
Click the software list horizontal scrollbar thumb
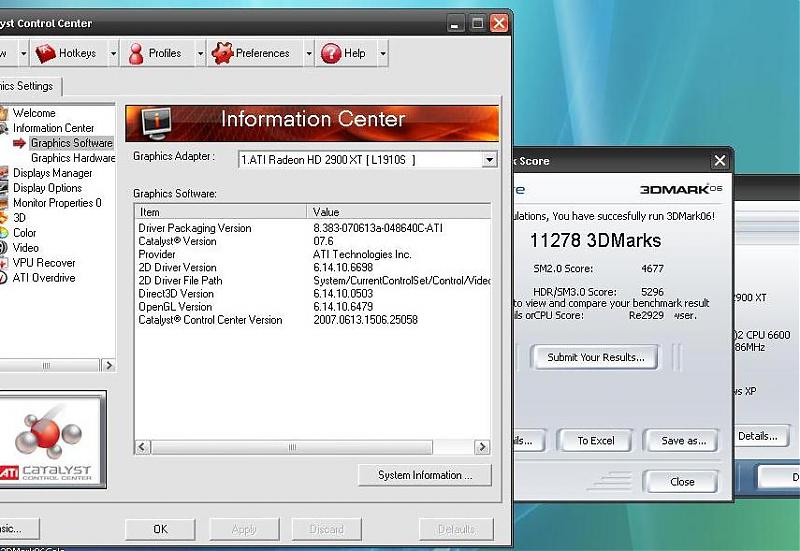point(291,447)
